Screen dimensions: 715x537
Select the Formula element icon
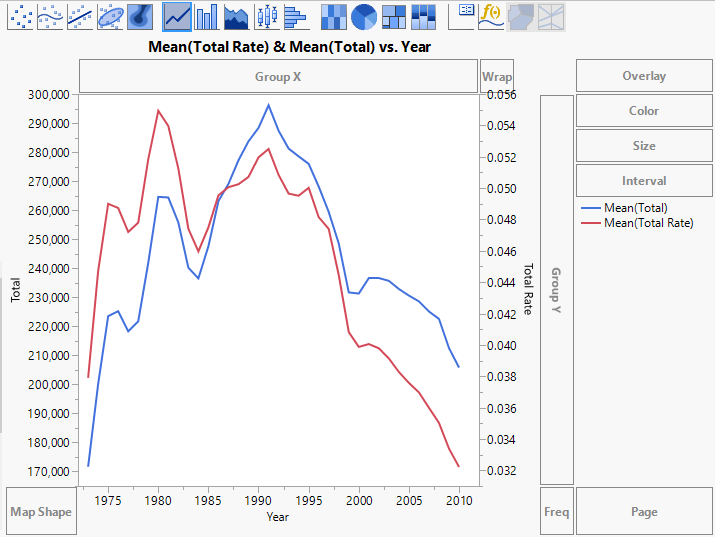[491, 16]
